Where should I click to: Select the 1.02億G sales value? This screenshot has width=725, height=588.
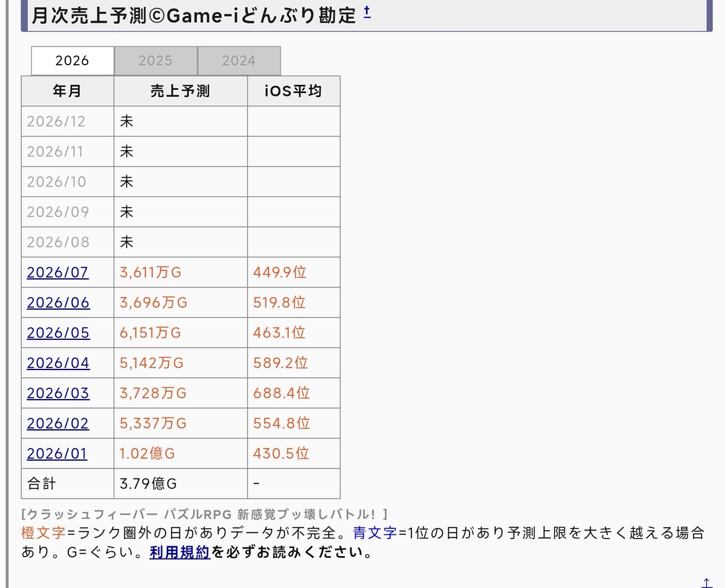(147, 453)
